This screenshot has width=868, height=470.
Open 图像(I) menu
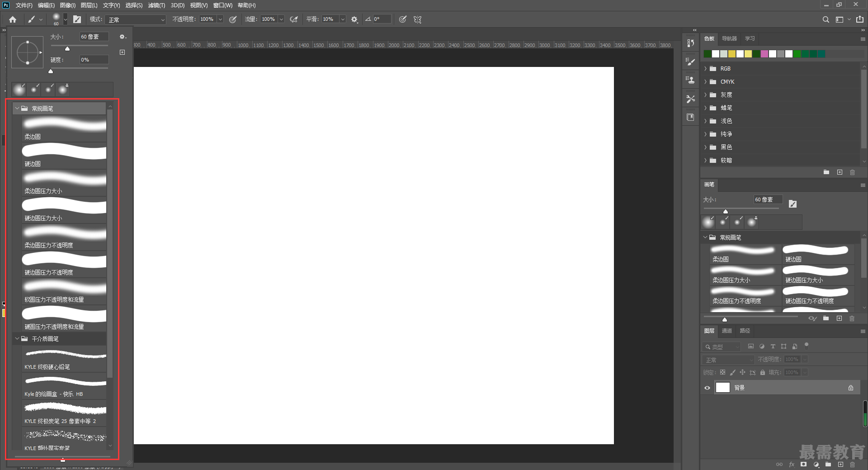[x=68, y=5]
